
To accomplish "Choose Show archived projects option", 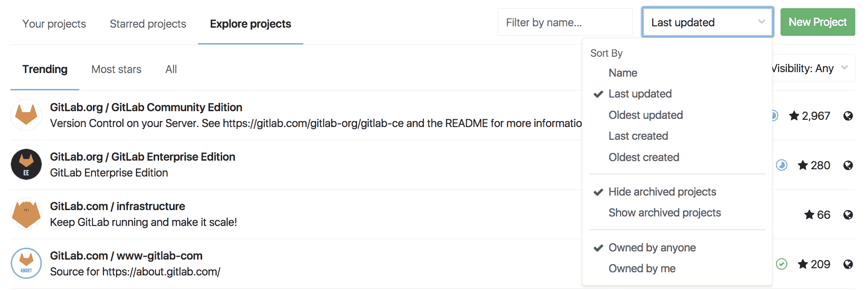I will point(664,213).
